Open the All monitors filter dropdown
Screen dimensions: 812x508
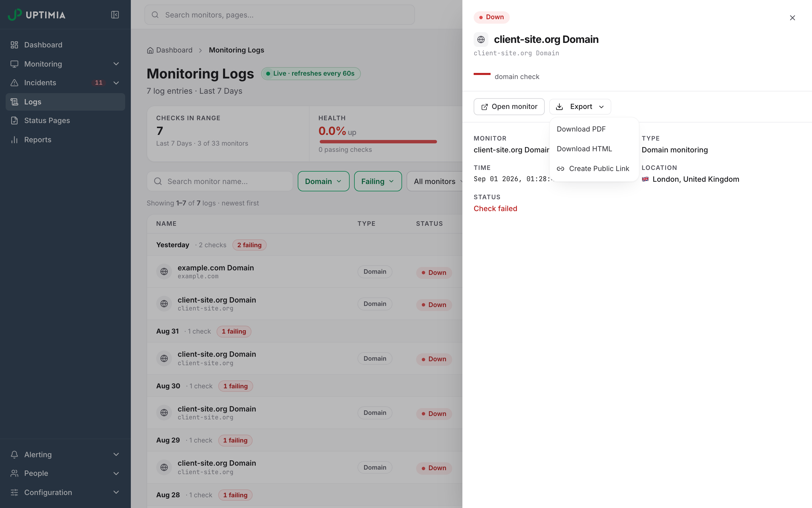pyautogui.click(x=435, y=181)
